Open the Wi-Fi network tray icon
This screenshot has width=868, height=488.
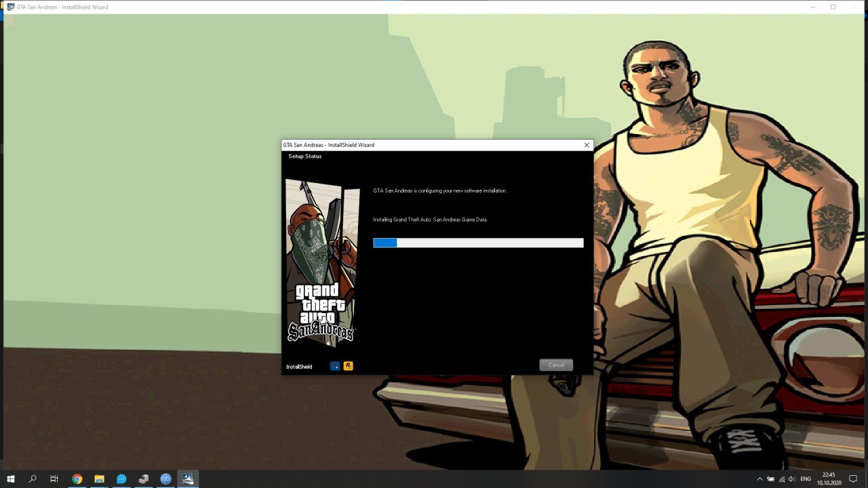click(782, 479)
